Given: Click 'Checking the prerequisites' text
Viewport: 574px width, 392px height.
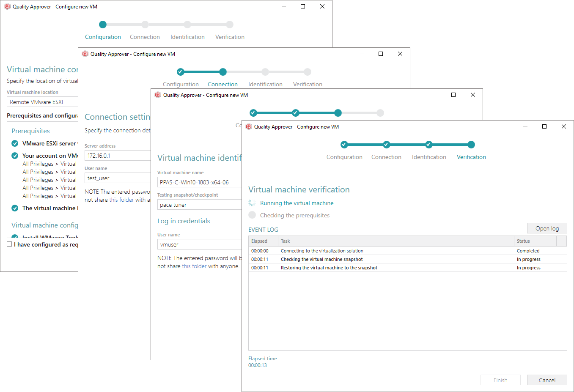Looking at the screenshot, I should 294,215.
